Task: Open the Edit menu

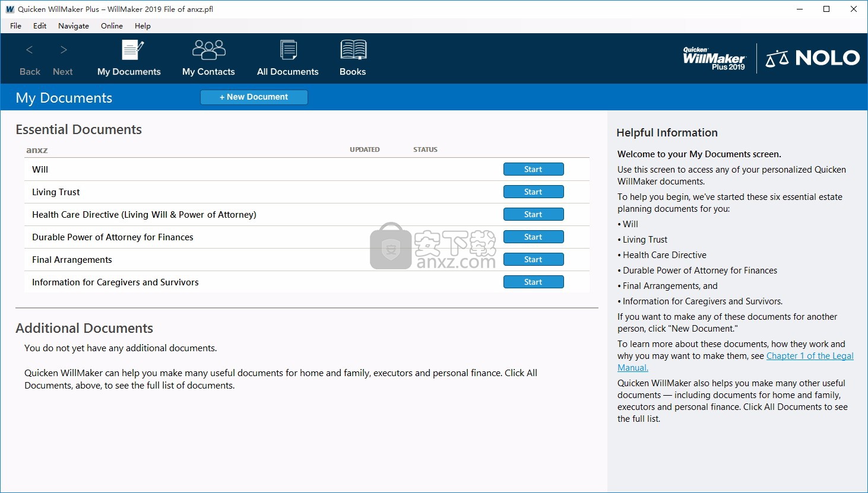Action: (x=40, y=26)
